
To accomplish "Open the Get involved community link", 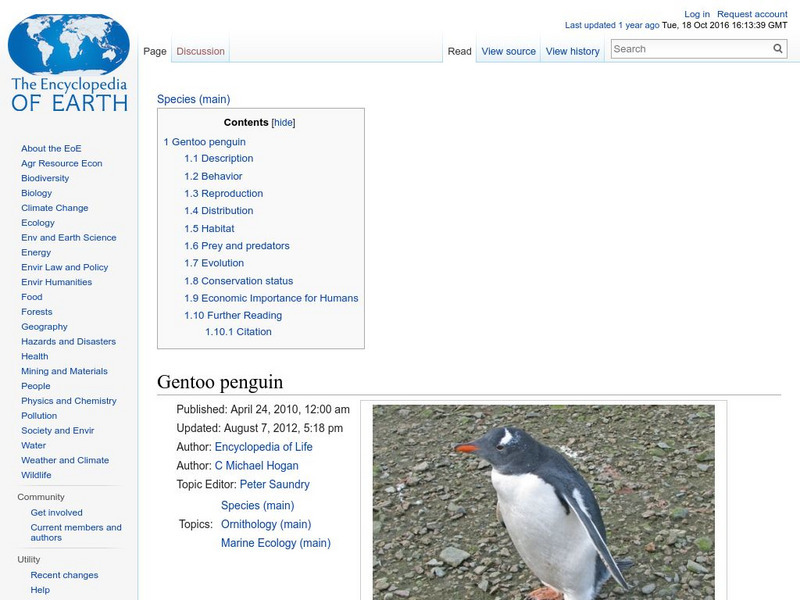I will point(56,510).
